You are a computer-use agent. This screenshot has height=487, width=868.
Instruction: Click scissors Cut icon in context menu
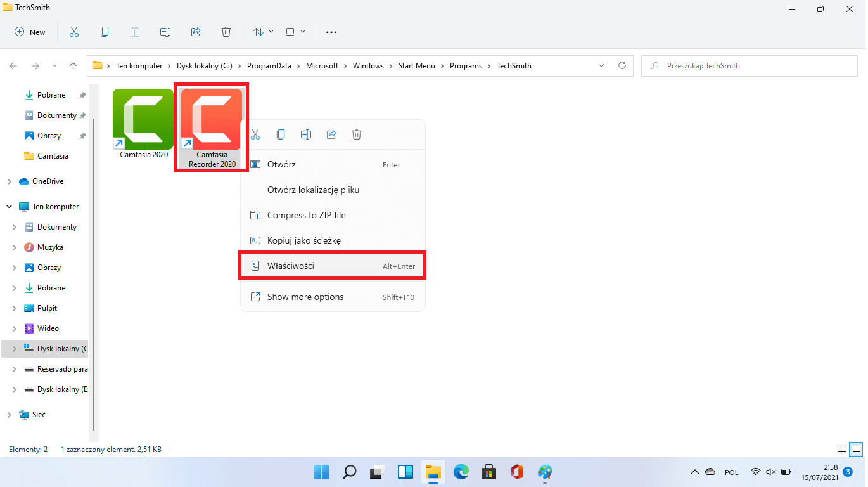pos(255,134)
